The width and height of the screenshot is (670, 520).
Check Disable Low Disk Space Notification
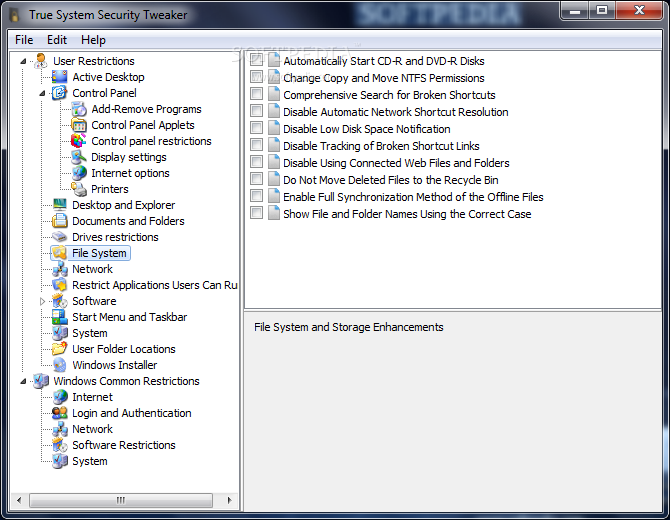click(256, 128)
